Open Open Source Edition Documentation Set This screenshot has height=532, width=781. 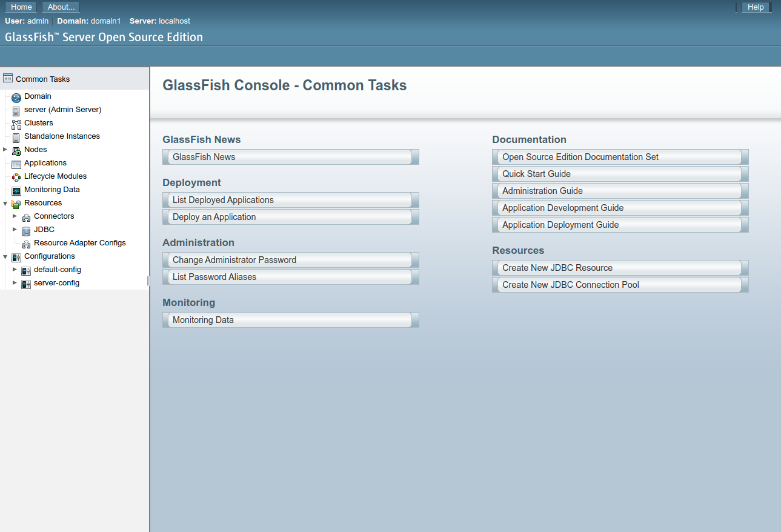(620, 157)
